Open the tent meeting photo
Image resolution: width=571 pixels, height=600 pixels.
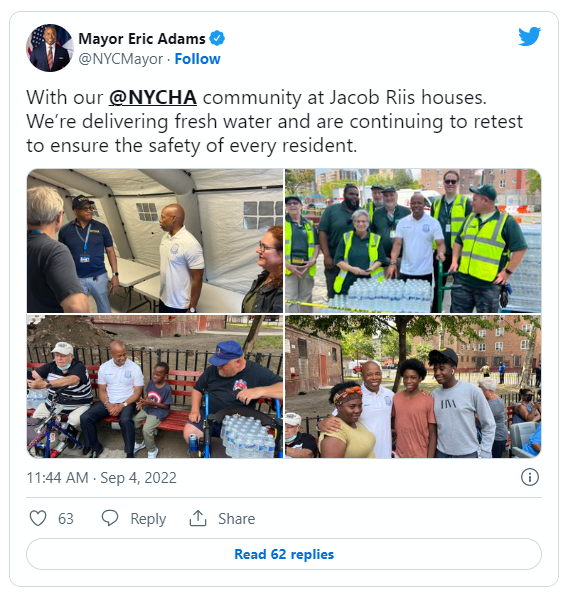155,241
